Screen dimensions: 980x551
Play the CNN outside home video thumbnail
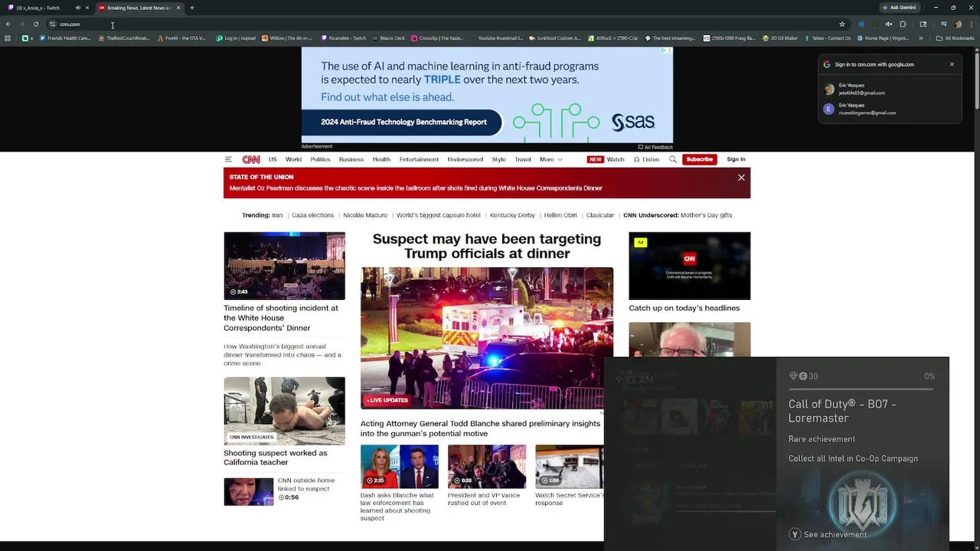248,492
